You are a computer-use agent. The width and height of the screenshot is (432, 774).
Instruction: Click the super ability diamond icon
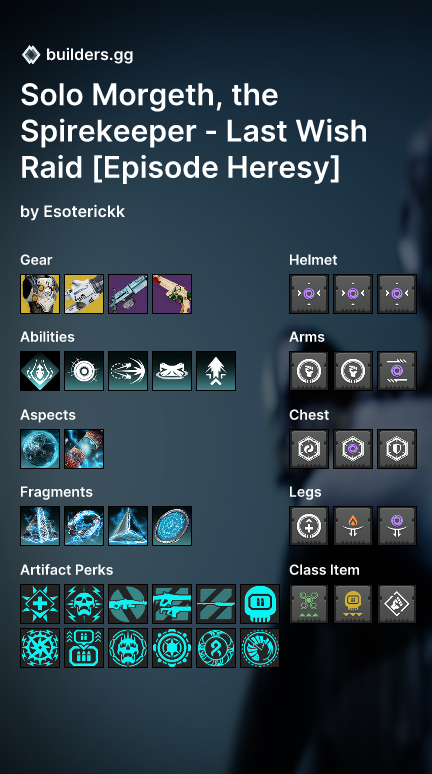tap(40, 371)
